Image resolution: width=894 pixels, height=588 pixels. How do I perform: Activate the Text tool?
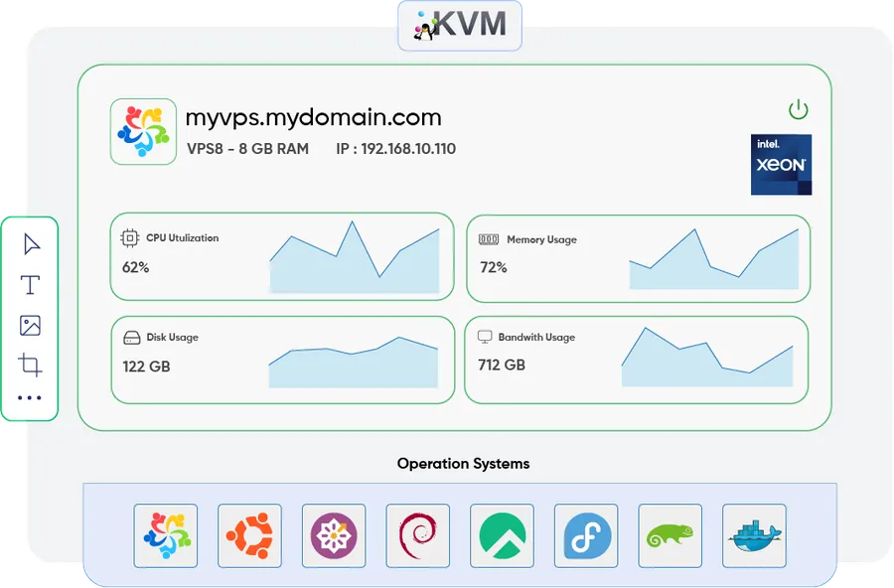[x=31, y=284]
